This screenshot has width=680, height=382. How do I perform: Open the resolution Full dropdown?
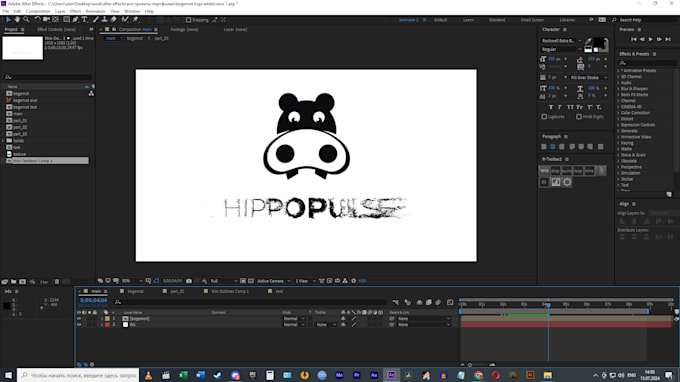(x=223, y=281)
